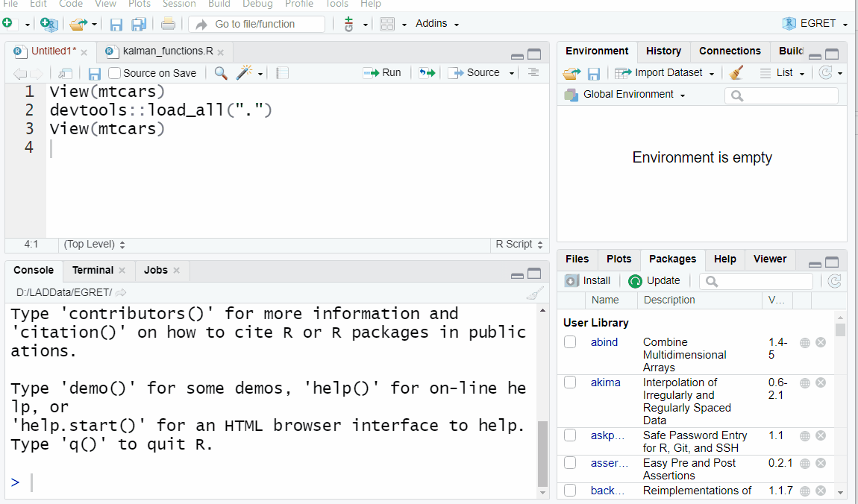Check the backports package box

coord(570,490)
